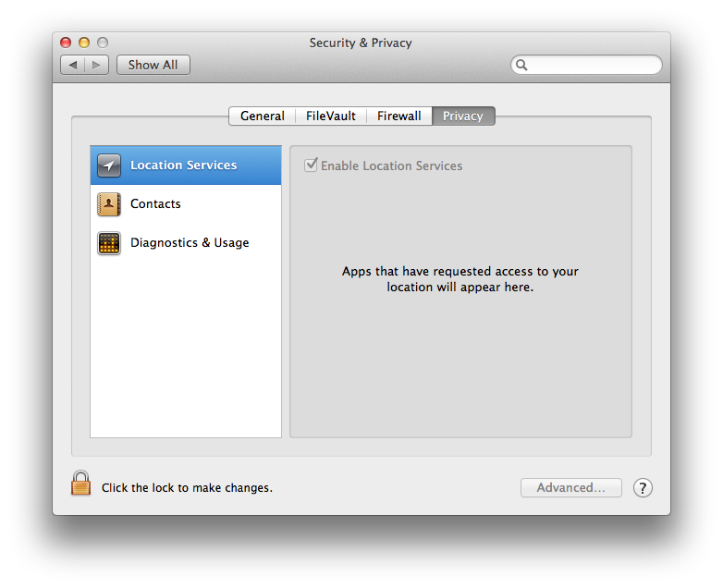This screenshot has height=588, width=723.
Task: Select Diagnostics & Usage label in the list
Action: [190, 242]
